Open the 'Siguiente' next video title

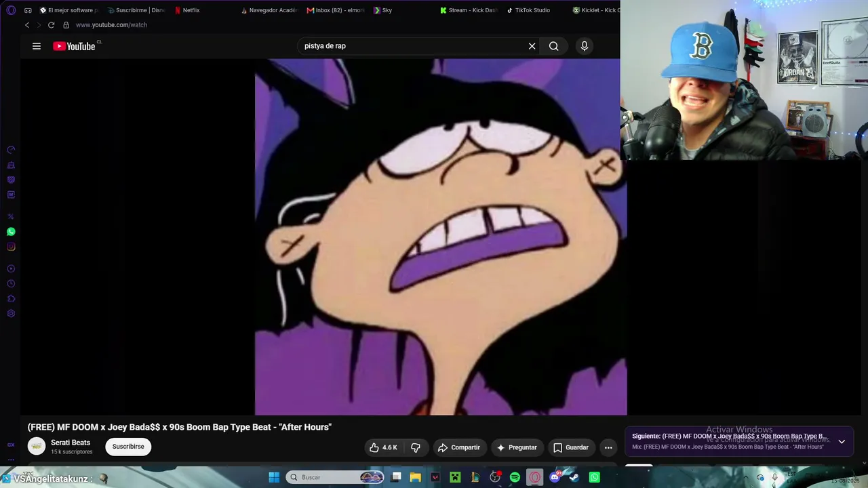tap(730, 436)
